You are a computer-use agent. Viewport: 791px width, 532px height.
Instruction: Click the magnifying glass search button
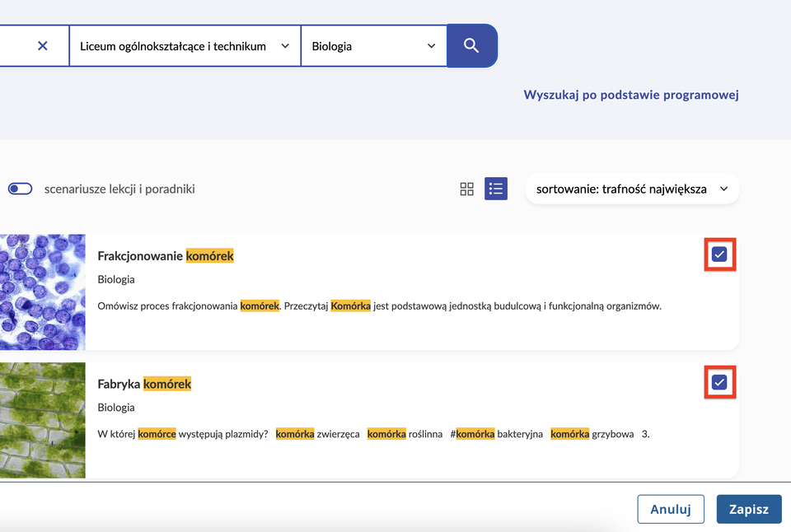pyautogui.click(x=471, y=46)
